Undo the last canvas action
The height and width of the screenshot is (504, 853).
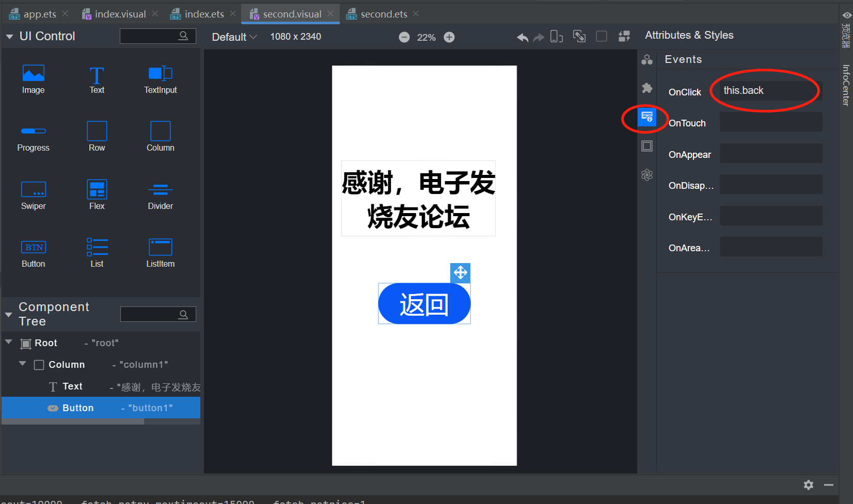tap(523, 37)
